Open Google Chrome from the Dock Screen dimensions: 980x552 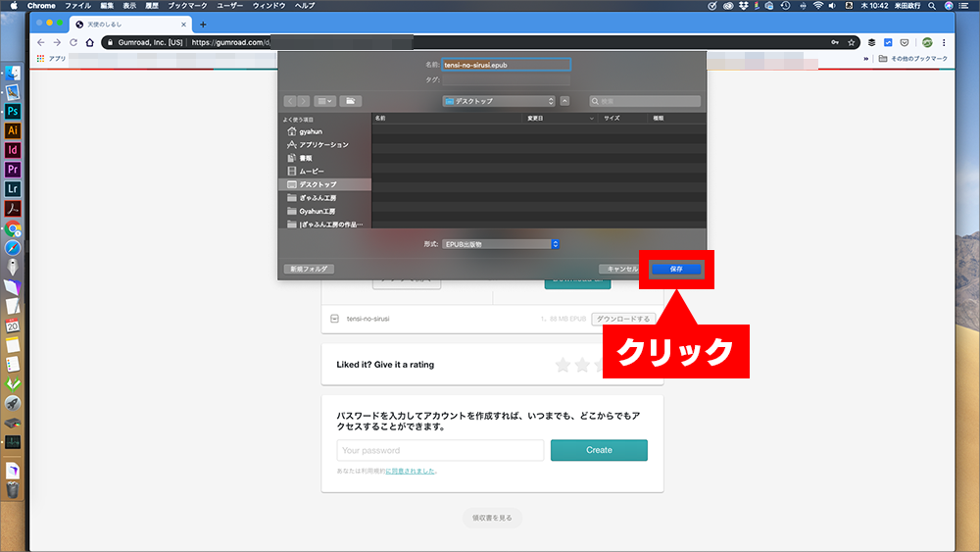click(x=13, y=228)
